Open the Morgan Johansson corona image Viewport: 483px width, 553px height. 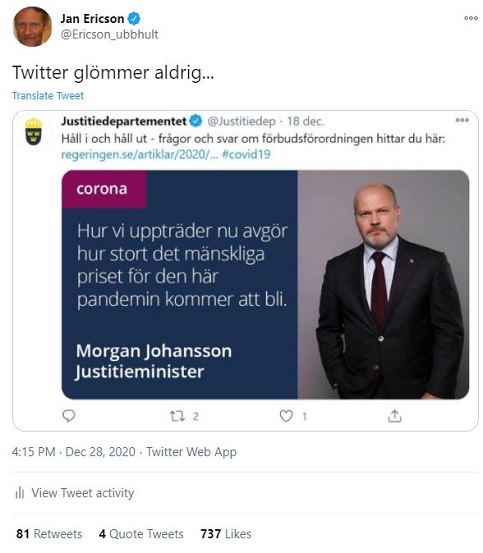click(x=265, y=284)
